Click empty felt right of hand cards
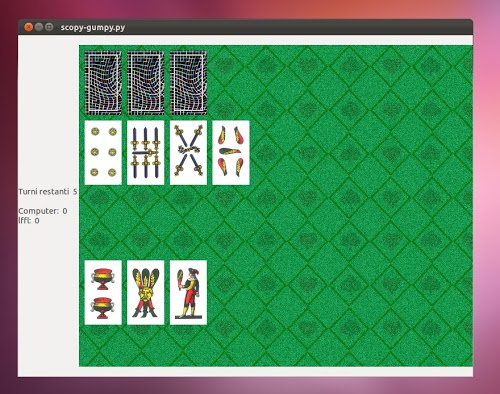This screenshot has width=500, height=394. coord(333,292)
